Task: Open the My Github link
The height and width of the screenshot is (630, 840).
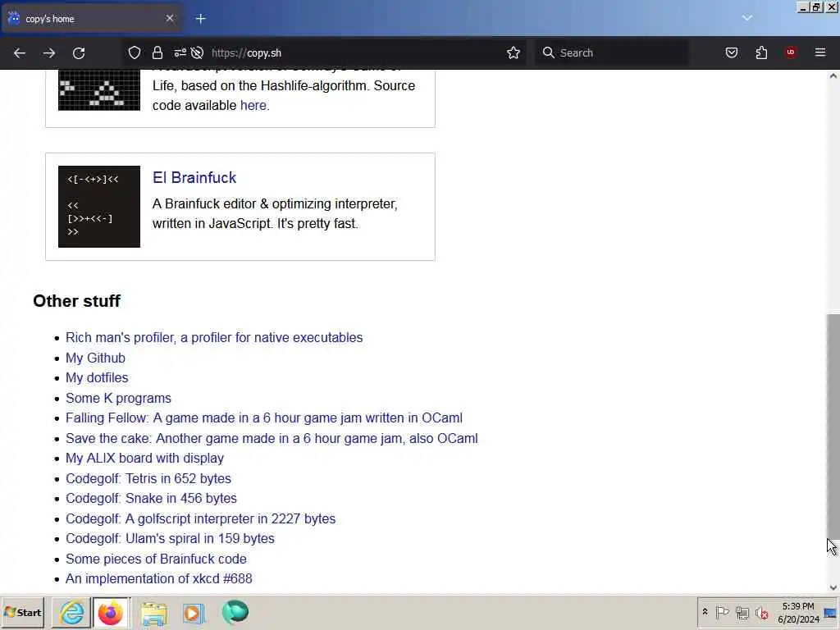Action: (x=95, y=358)
